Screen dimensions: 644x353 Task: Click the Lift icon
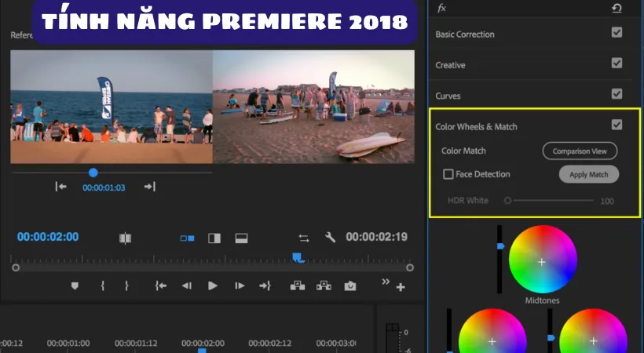click(x=298, y=286)
